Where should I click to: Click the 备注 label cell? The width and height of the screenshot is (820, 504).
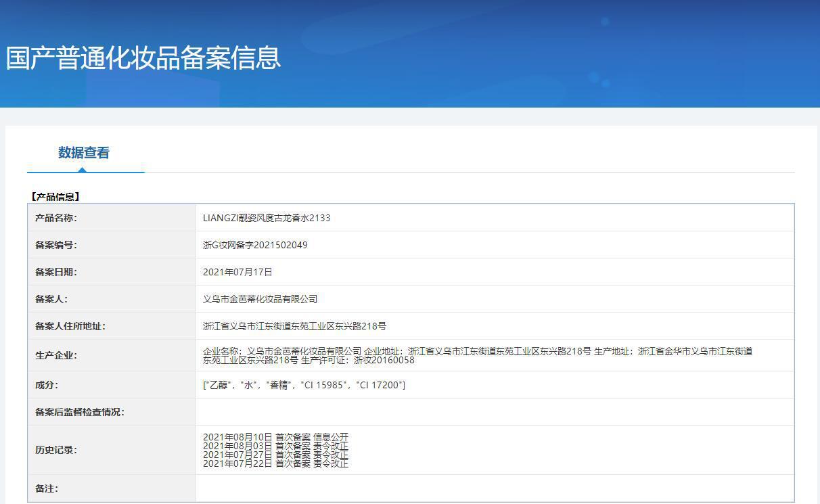point(112,488)
